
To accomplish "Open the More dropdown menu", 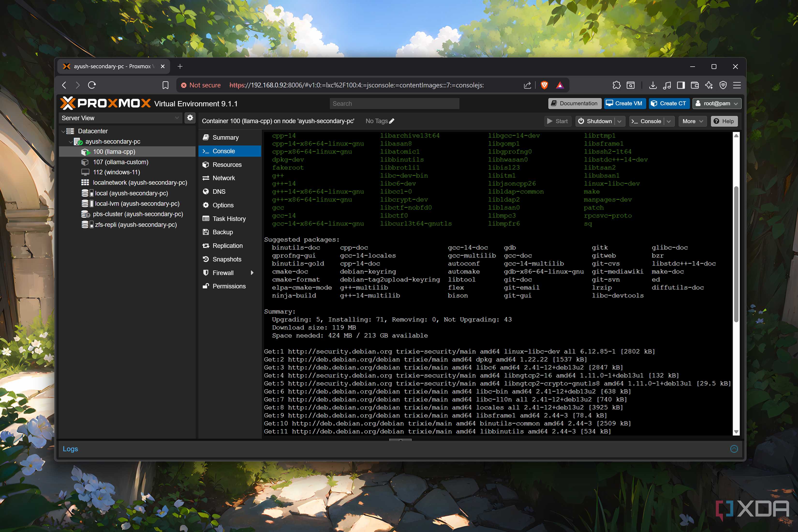I will coord(693,121).
